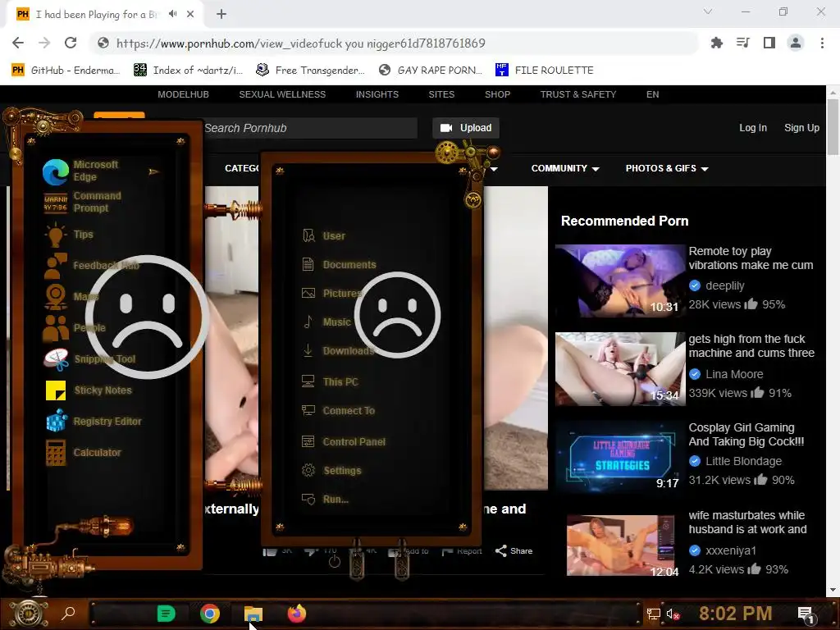Open the Maps app
This screenshot has height=630, width=840.
(71, 296)
